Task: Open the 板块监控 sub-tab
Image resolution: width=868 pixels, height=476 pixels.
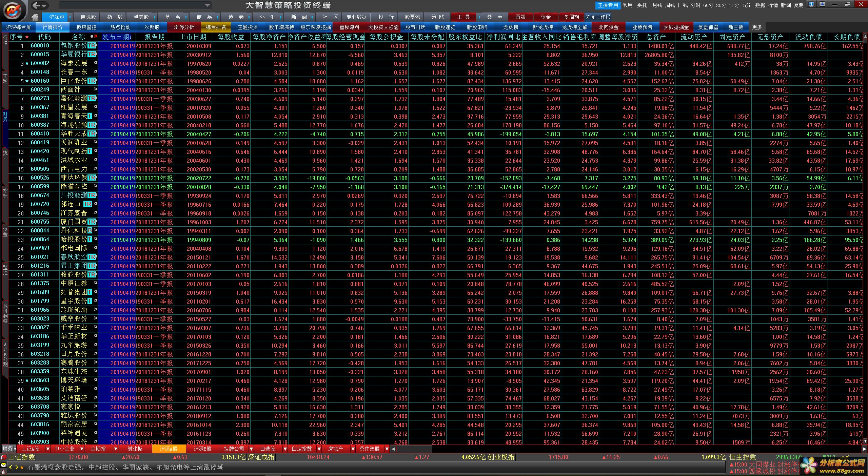Action: tap(86, 27)
